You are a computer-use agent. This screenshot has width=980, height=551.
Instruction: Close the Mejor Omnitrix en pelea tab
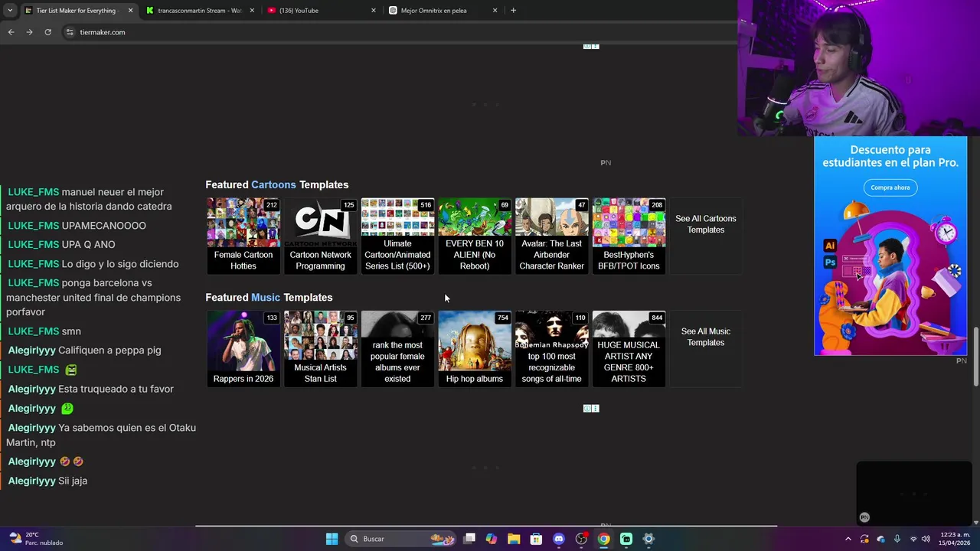coord(495,11)
